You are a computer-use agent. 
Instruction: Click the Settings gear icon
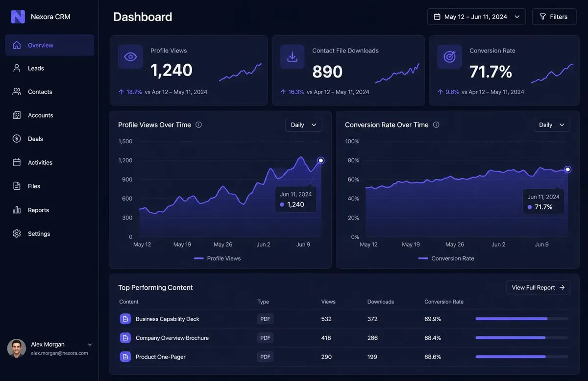point(17,234)
